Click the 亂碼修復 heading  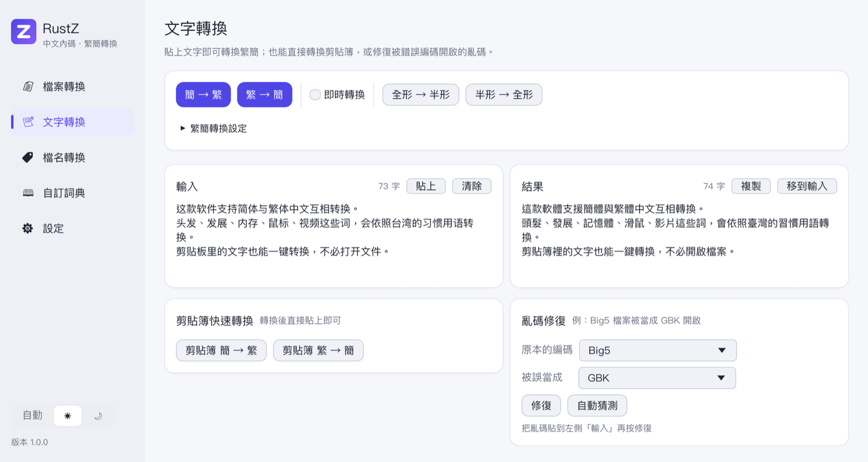pos(544,321)
